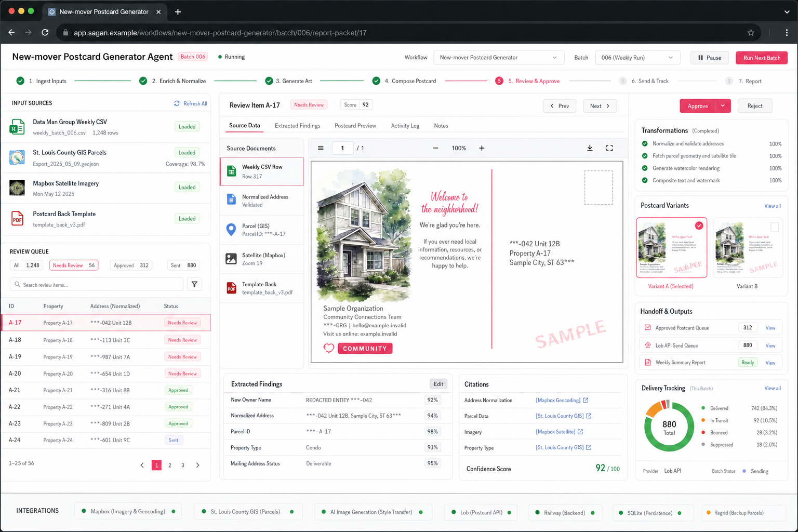Open the Batch 006 (Weekly Run) dropdown
Screen dimensions: 798x532
637,58
